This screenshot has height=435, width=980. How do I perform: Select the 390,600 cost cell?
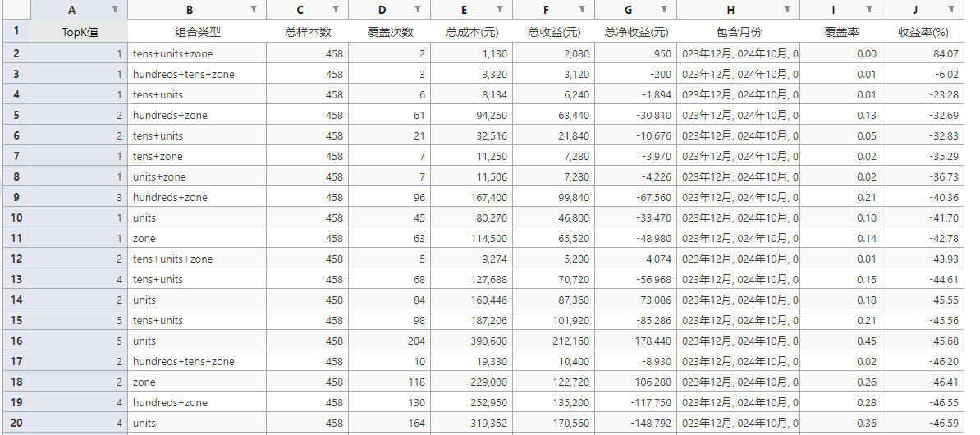472,341
